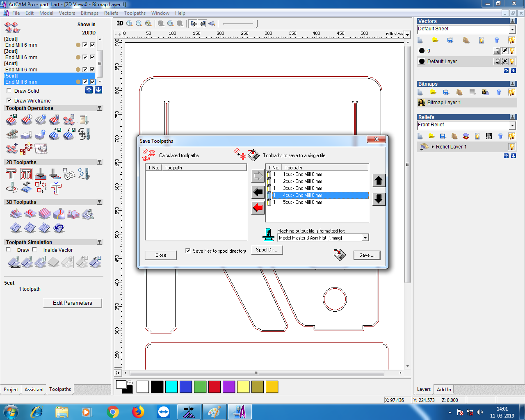Click the Spool Dir... button
This screenshot has width=525, height=420.
[267, 250]
